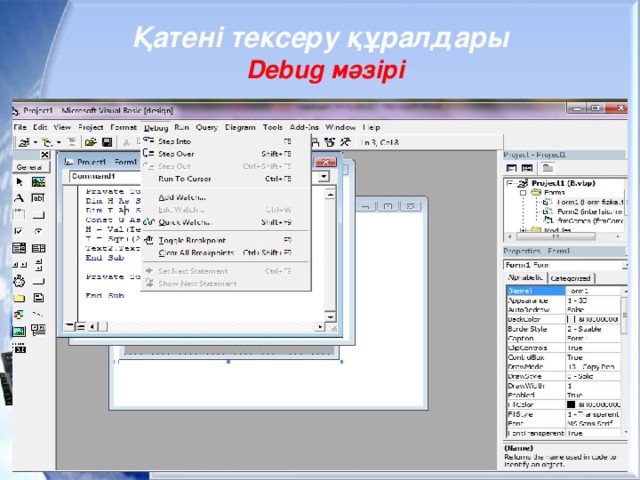
Task: Select the Caption property row
Action: (x=563, y=338)
